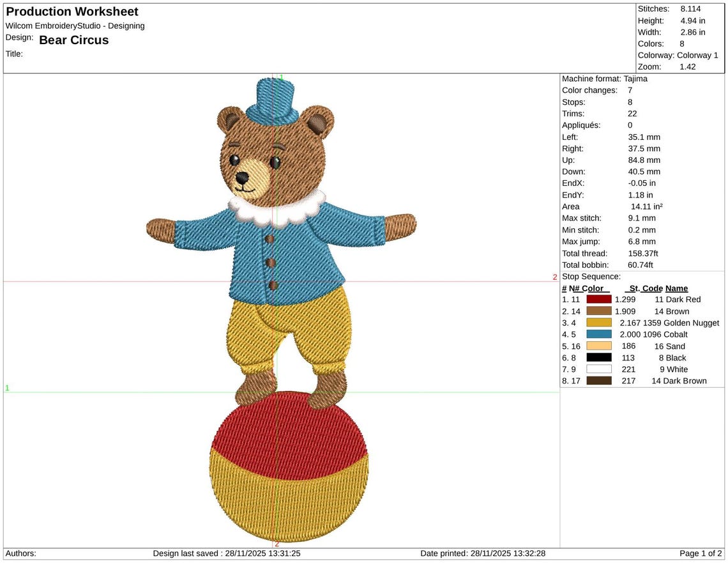Screen dimensions: 728x563
Task: Click the Dark Red color swatch
Action: (599, 300)
